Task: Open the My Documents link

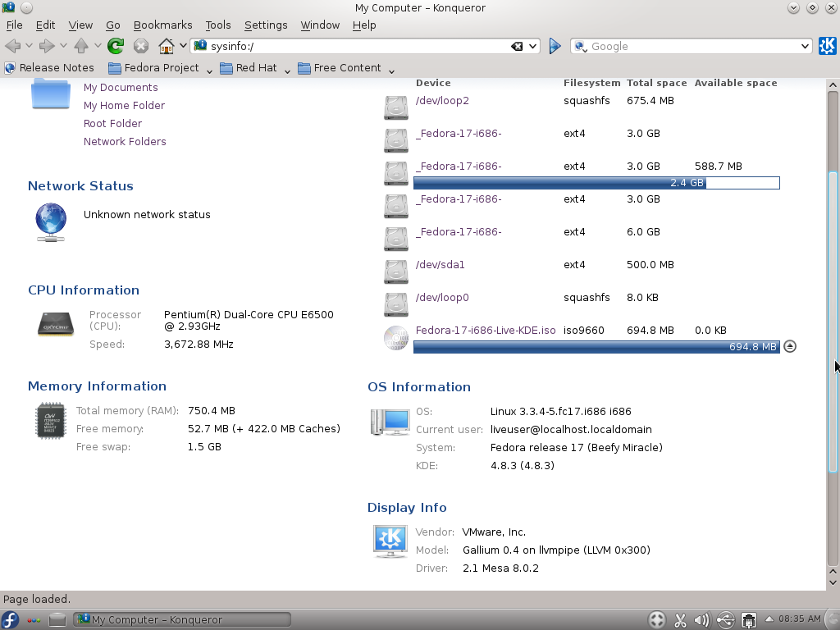Action: point(121,87)
